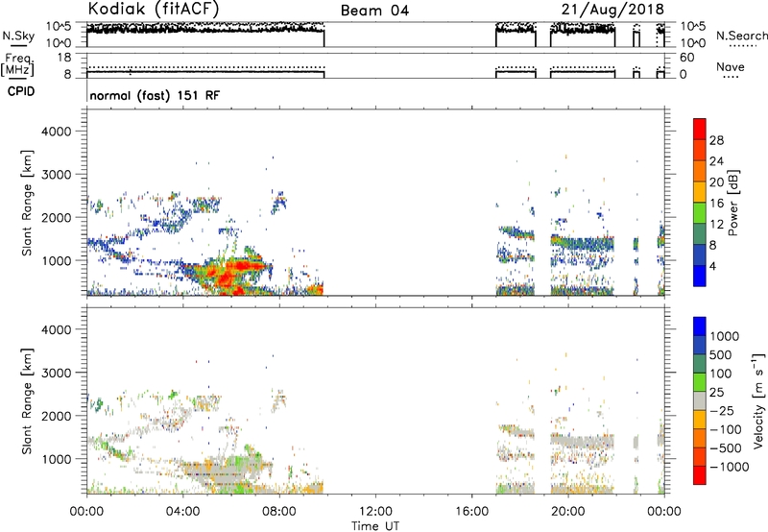Click 'normal (fast) 151 RF' text

[x=155, y=95]
